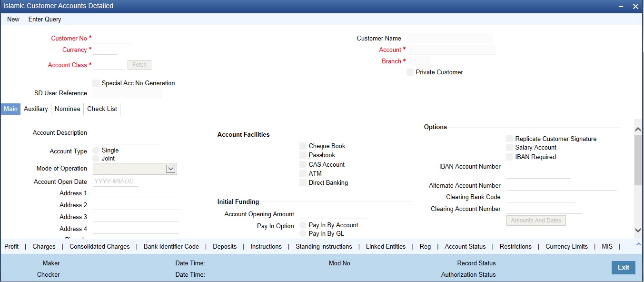Click the vertical scrollbar down arrow
This screenshot has width=644, height=282.
pos(638,230)
